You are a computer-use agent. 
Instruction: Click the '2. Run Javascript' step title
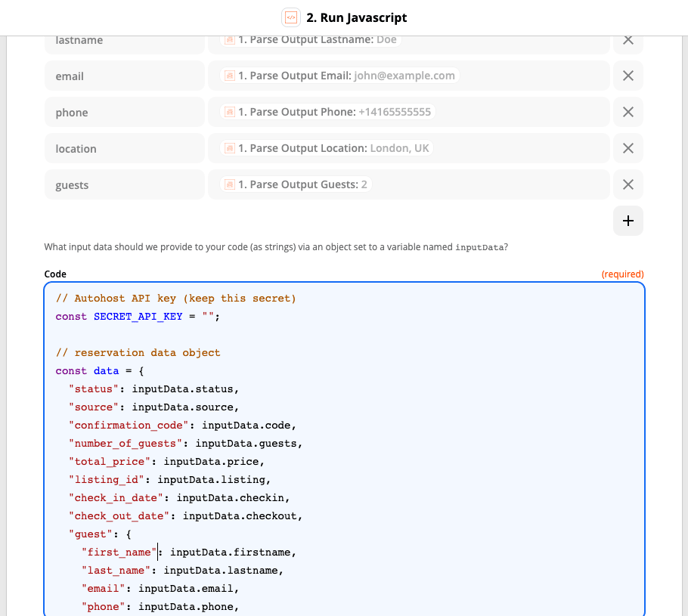click(356, 18)
